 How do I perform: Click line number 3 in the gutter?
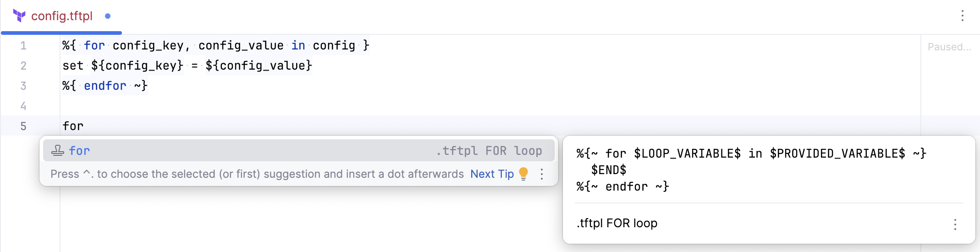click(x=23, y=86)
